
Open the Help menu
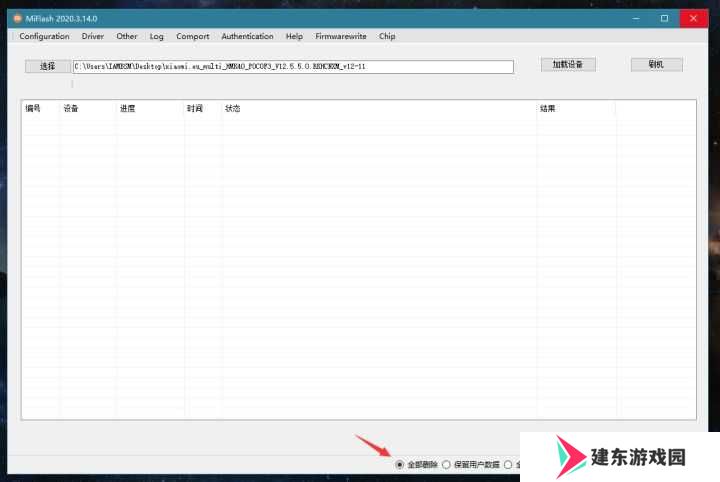point(294,36)
